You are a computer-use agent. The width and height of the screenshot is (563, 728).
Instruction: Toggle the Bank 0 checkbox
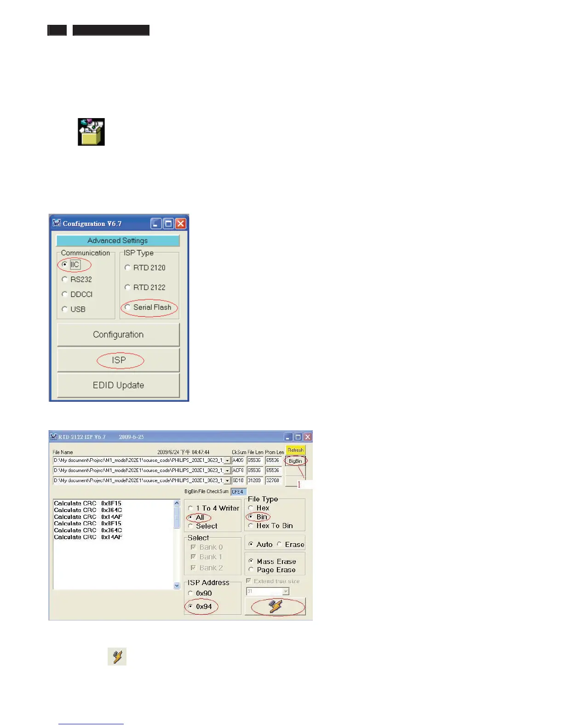(207, 547)
